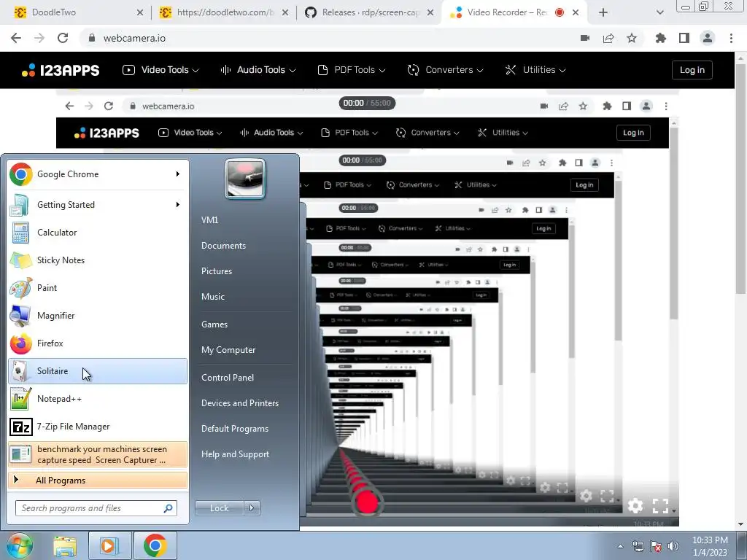Open Calculator from Start menu

click(98, 233)
